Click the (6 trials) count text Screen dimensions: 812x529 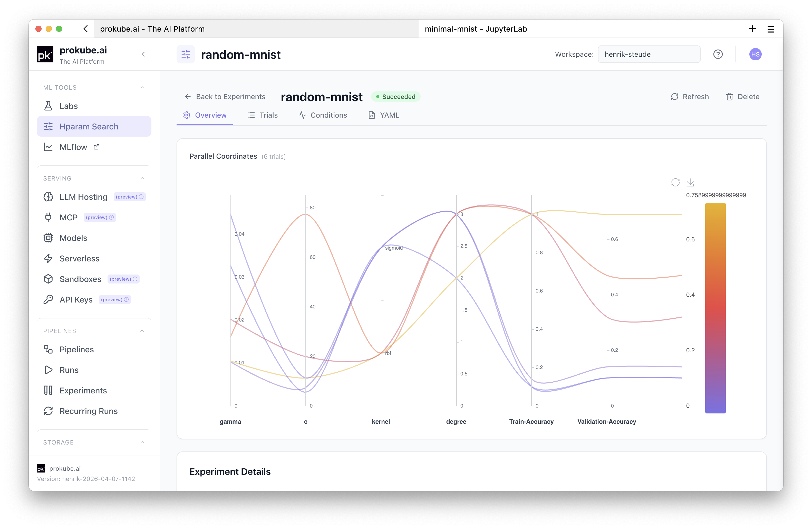pyautogui.click(x=274, y=157)
